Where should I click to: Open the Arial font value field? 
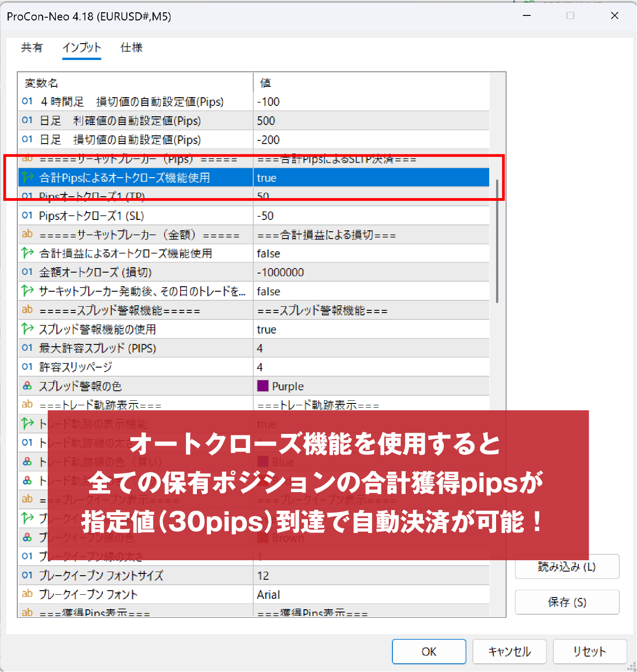point(371,594)
